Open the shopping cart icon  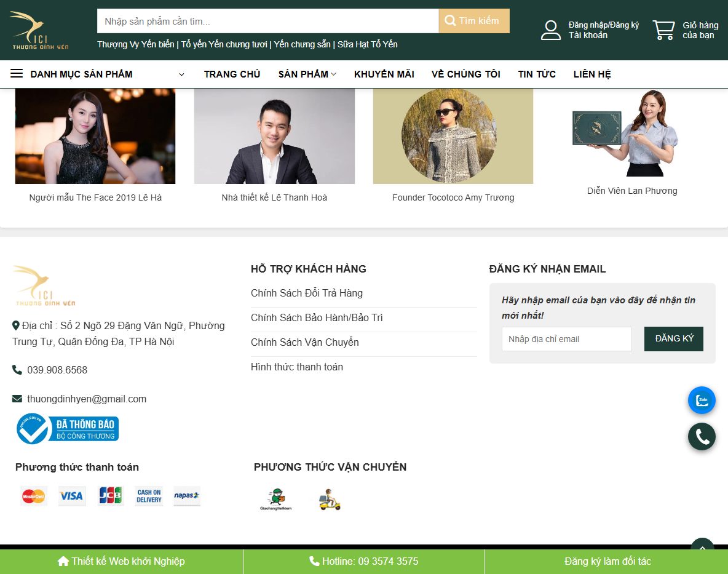click(x=663, y=29)
